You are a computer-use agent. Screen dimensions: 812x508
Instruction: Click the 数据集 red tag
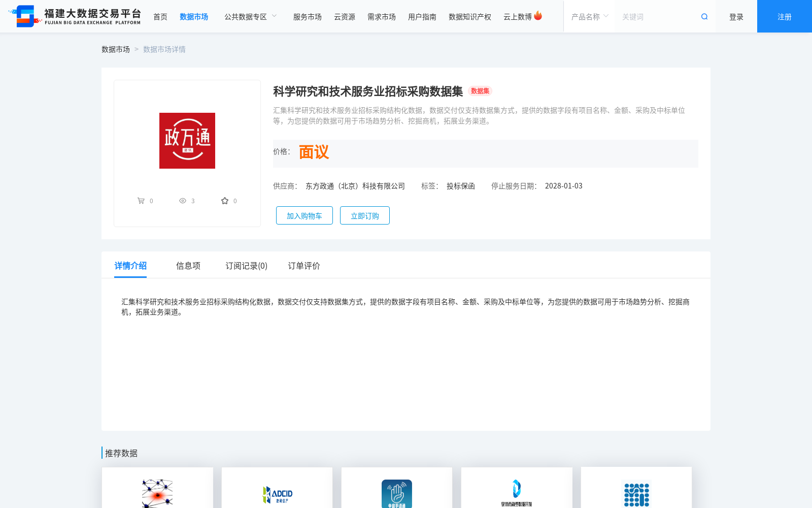[x=480, y=91]
